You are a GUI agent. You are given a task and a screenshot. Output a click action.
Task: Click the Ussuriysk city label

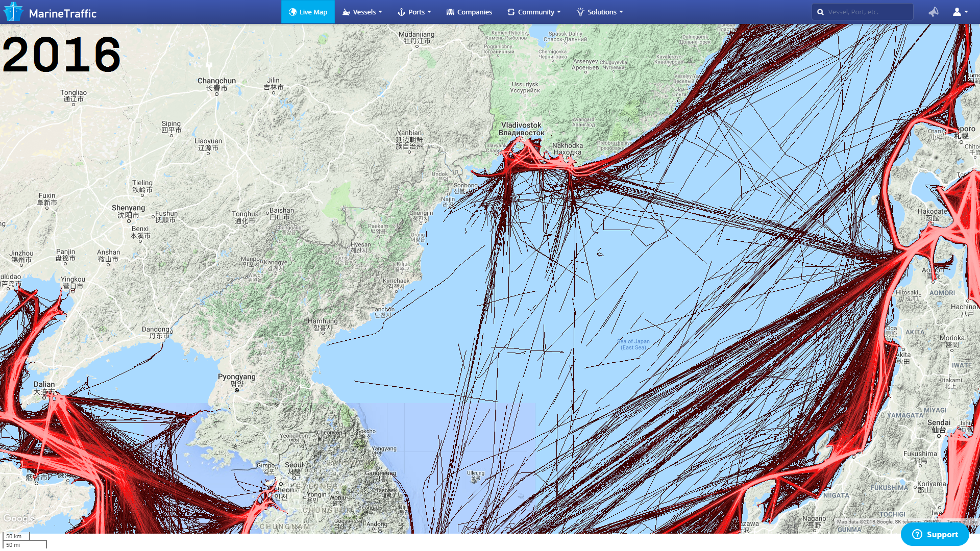(x=525, y=87)
